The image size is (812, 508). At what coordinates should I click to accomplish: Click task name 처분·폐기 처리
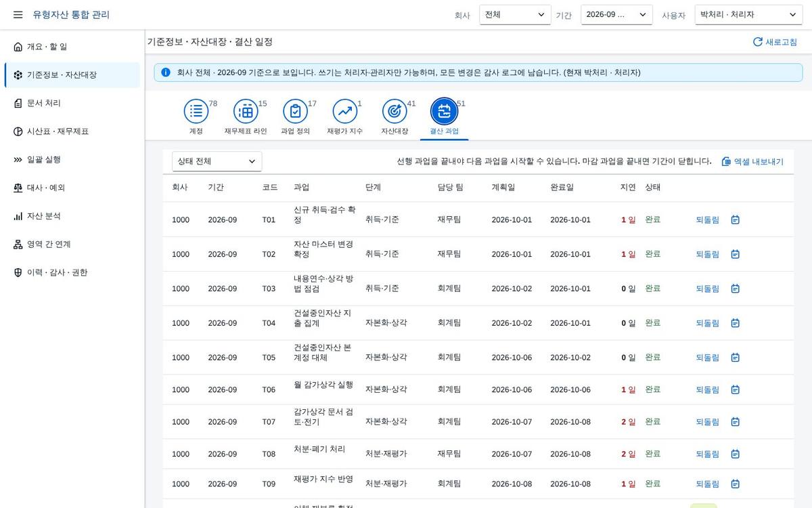coord(319,449)
